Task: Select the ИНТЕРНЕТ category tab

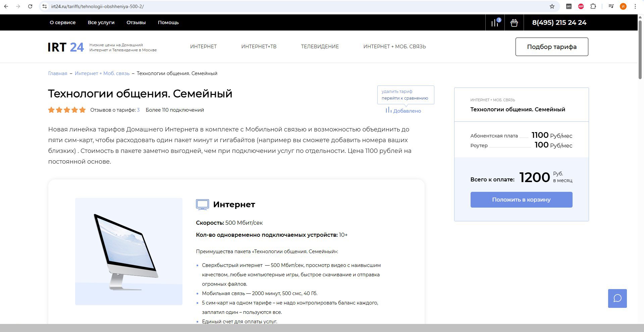Action: click(203, 47)
